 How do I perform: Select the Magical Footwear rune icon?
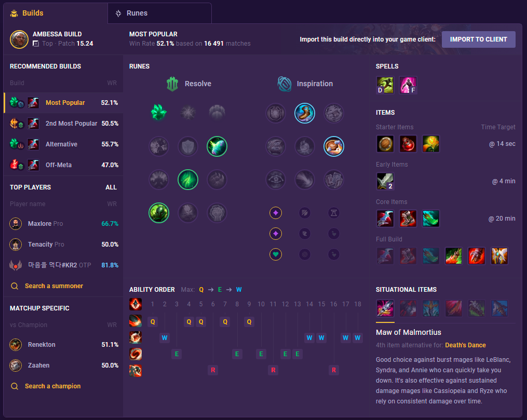pyautogui.click(x=304, y=113)
